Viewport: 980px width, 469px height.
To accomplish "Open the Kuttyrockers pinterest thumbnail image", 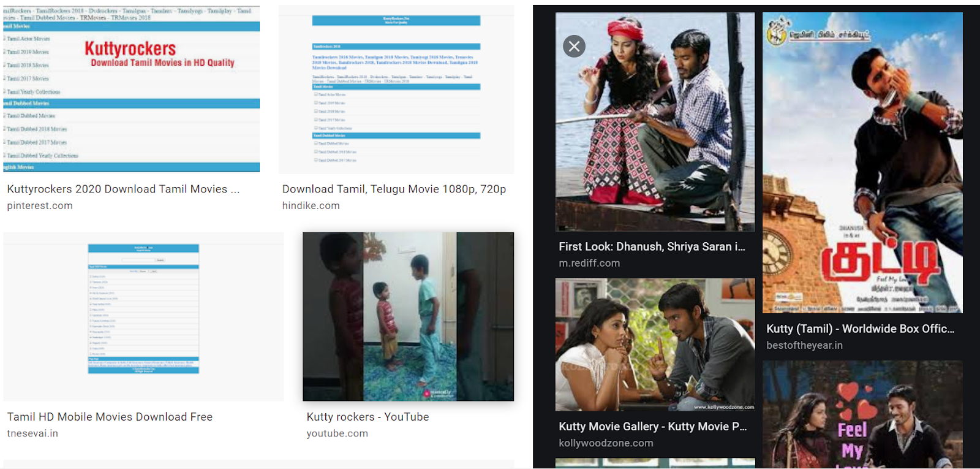I will coord(131,89).
